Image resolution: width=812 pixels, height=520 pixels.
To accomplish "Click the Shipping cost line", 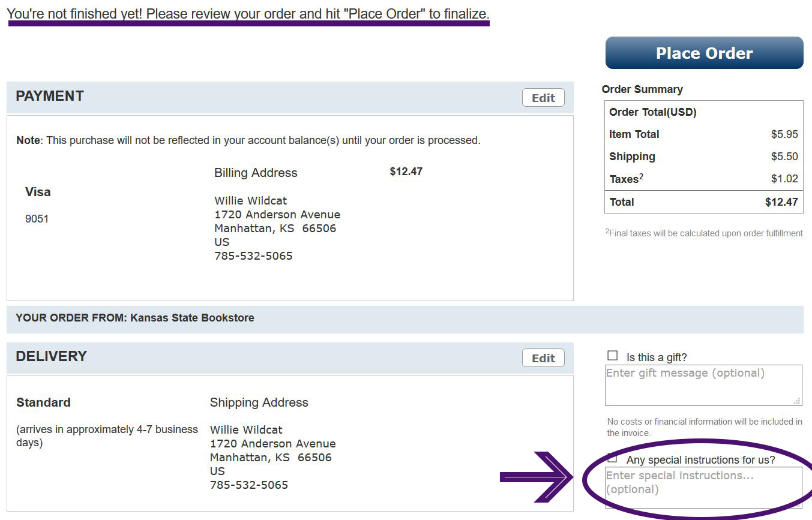I will tap(703, 157).
